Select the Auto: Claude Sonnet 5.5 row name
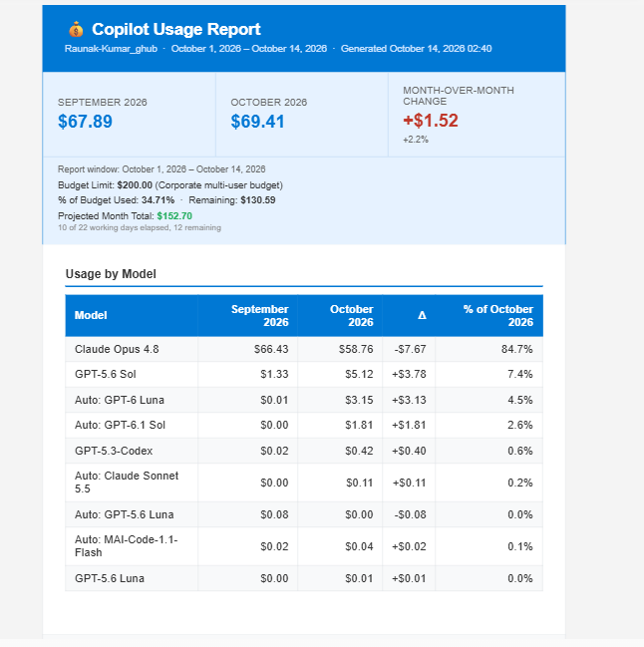 point(127,482)
